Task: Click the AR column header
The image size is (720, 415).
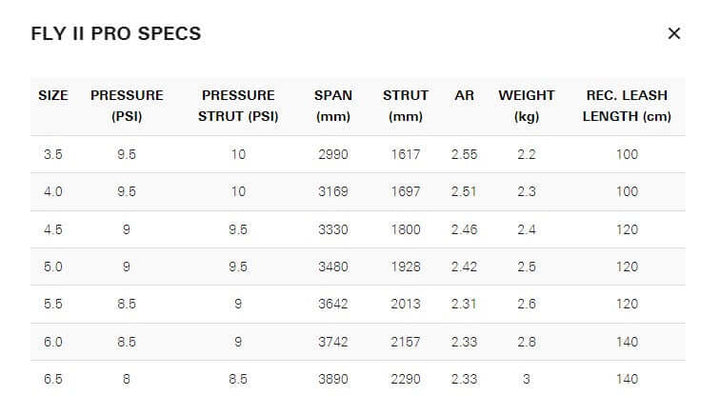Action: coord(464,96)
